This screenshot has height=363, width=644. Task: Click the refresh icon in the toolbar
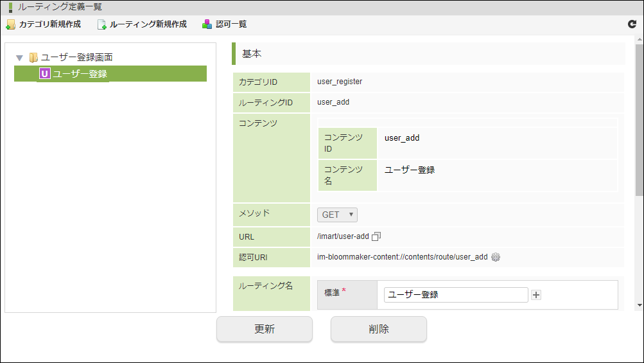pos(632,24)
